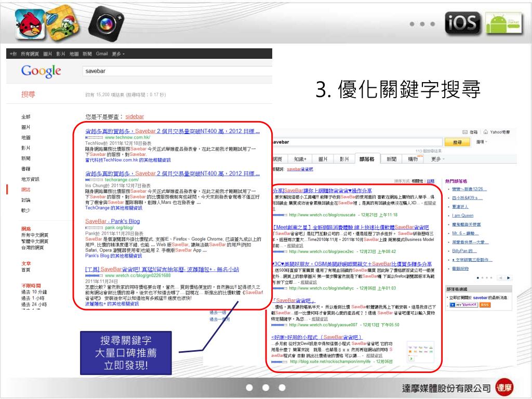
Task: Click the Pank's Blog 的其他相關資訊 link
Action: [x=114, y=256]
